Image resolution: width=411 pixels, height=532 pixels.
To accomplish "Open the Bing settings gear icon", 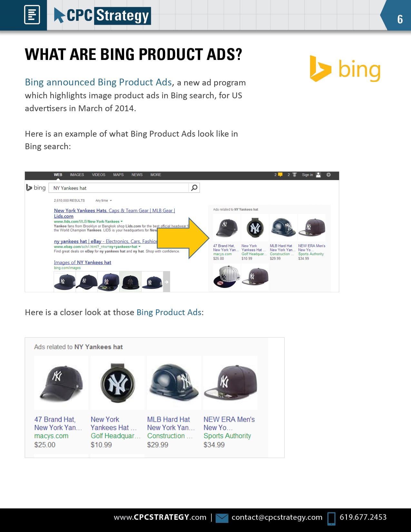I will point(328,175).
